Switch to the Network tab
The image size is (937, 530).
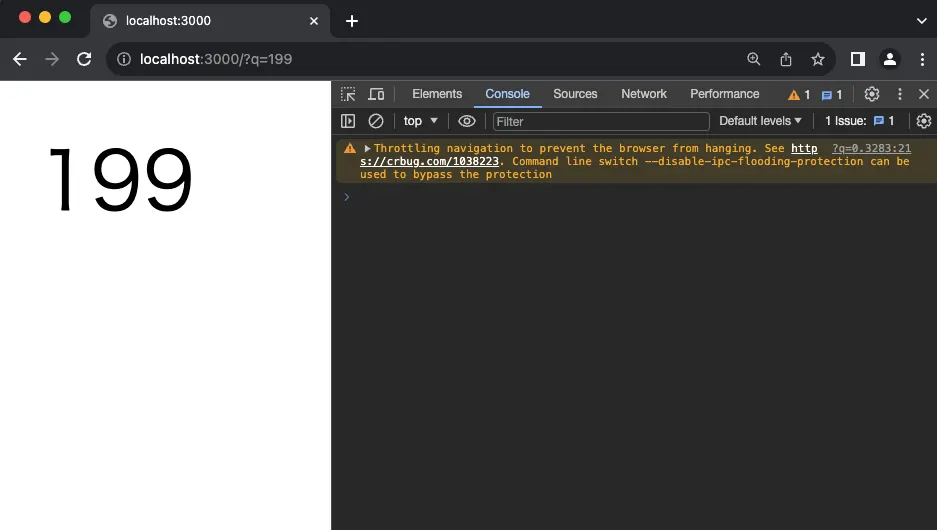pos(644,94)
